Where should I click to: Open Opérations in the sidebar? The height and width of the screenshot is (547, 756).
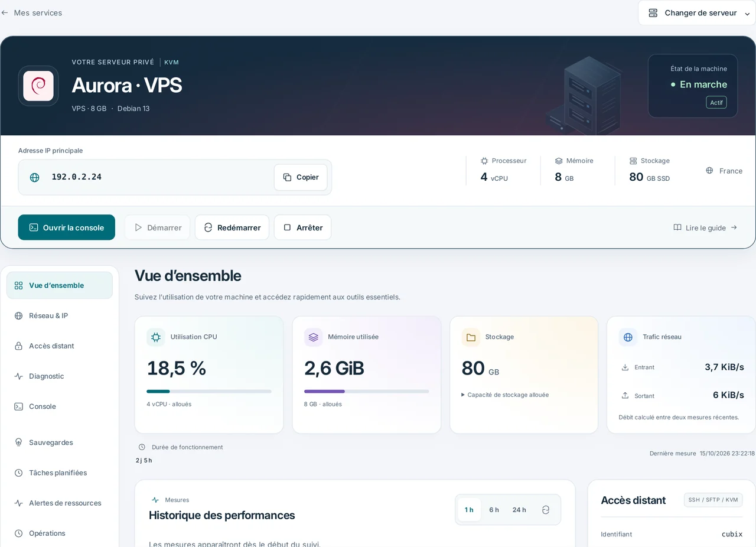(60, 533)
